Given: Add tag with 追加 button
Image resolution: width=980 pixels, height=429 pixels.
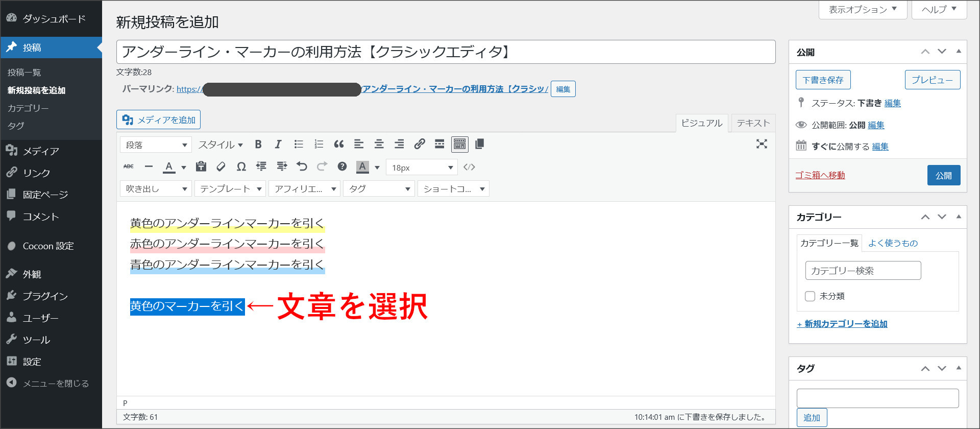Looking at the screenshot, I should 812,418.
